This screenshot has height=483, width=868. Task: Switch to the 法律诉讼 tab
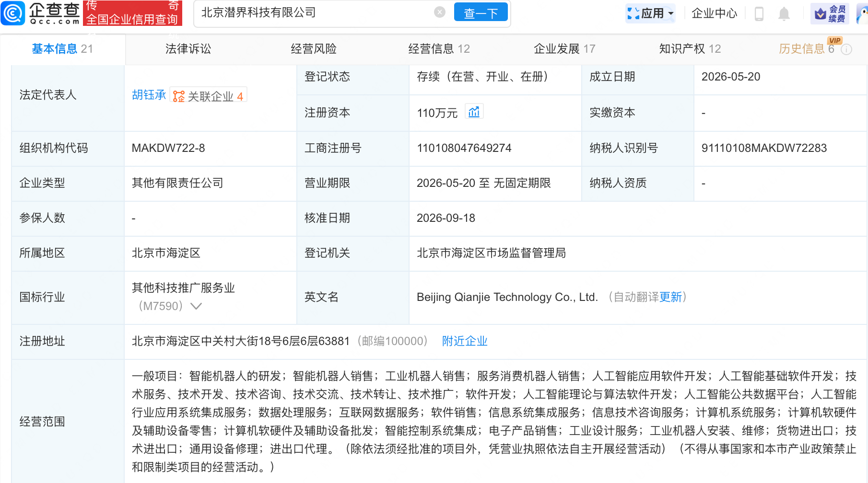tap(188, 49)
